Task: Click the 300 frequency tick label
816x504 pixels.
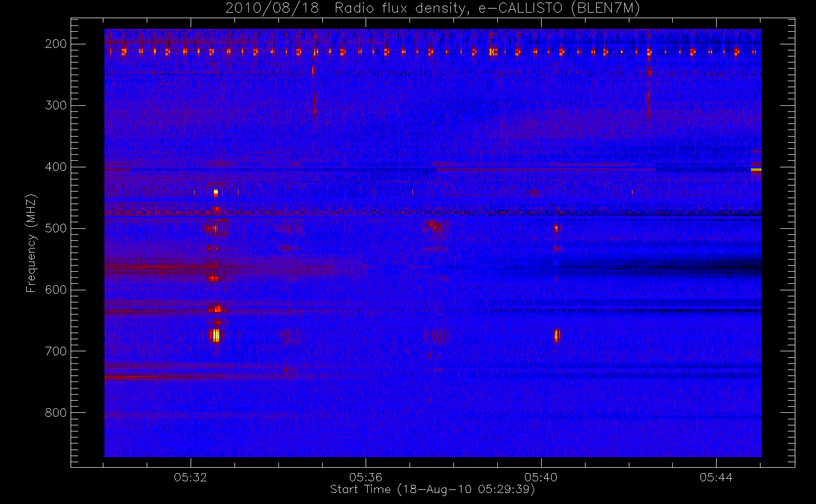Action: pos(56,105)
